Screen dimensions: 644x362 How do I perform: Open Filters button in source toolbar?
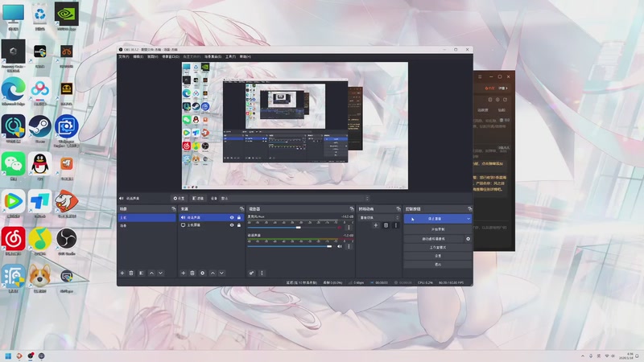198,198
